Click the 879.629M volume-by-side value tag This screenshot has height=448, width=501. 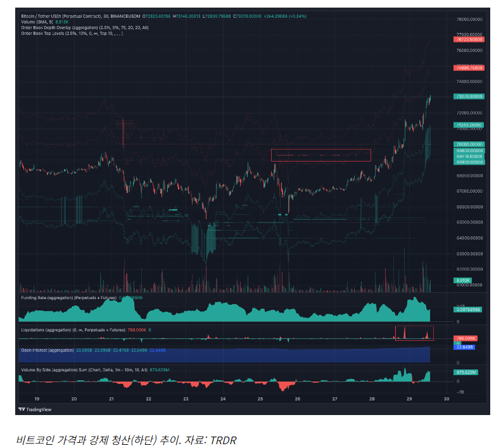click(466, 372)
